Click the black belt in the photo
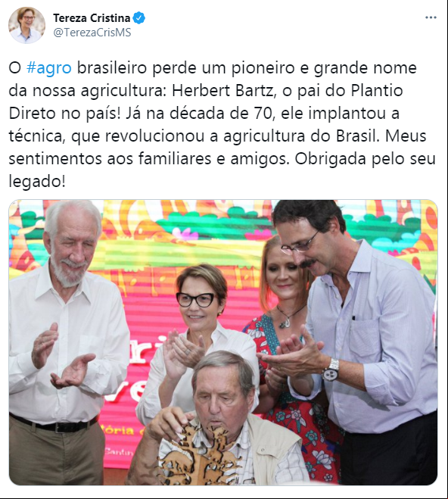448x499 pixels. (x=54, y=423)
